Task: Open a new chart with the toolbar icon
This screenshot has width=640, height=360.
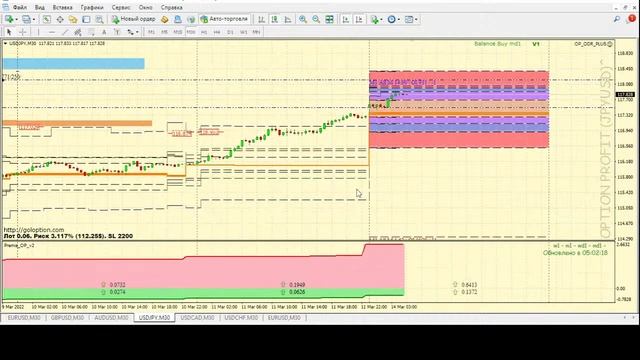Action: [9, 19]
